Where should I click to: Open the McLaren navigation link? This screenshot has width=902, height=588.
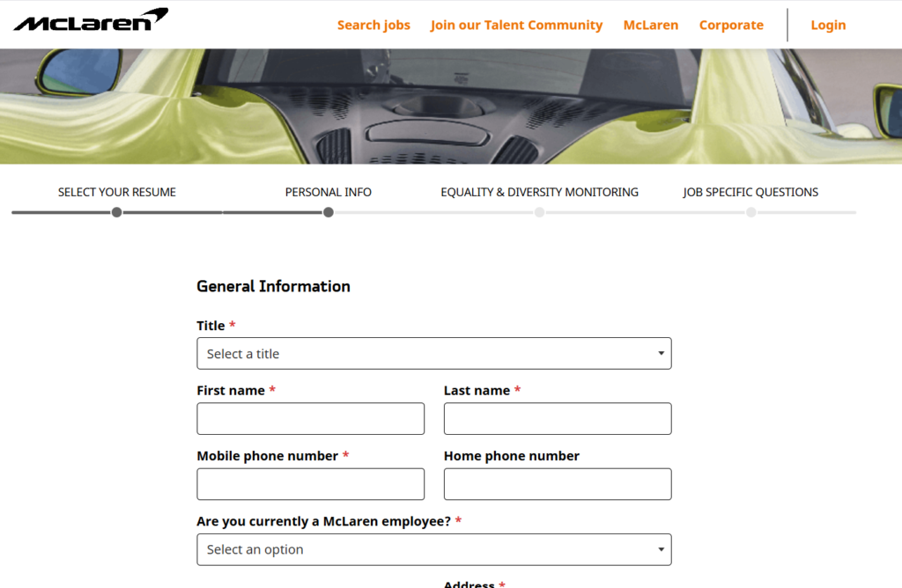(651, 26)
